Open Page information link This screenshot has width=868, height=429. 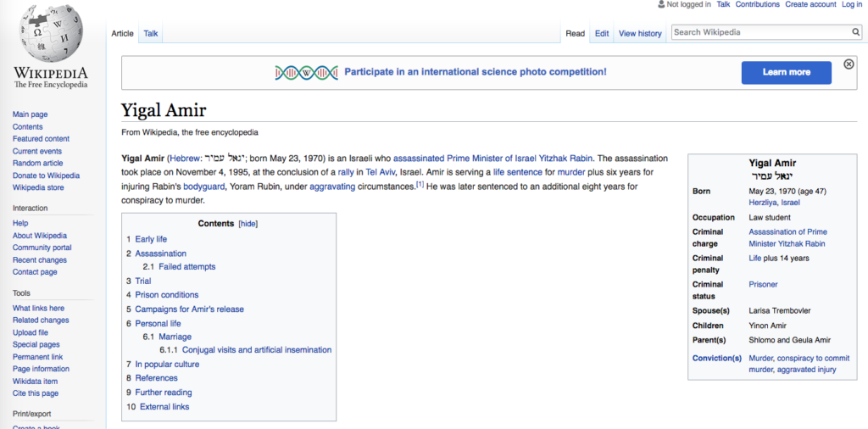41,369
